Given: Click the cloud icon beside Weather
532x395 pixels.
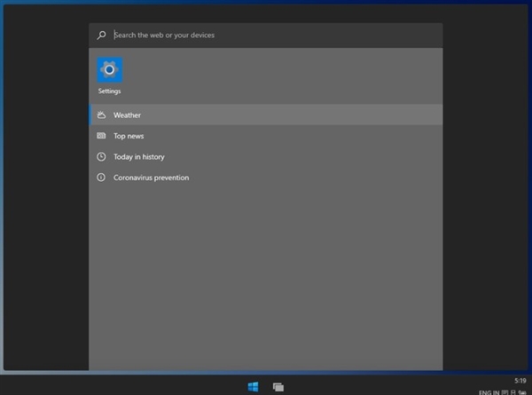Looking at the screenshot, I should click(x=102, y=115).
